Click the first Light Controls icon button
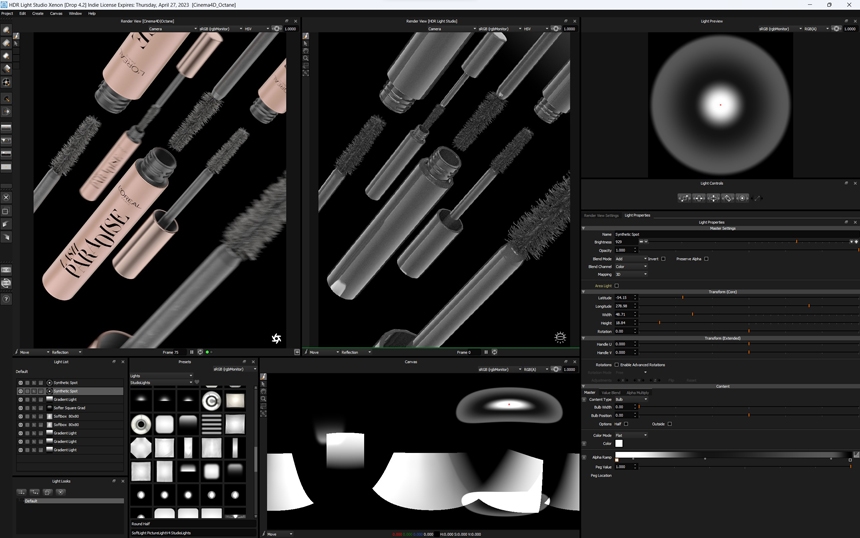 tap(684, 198)
